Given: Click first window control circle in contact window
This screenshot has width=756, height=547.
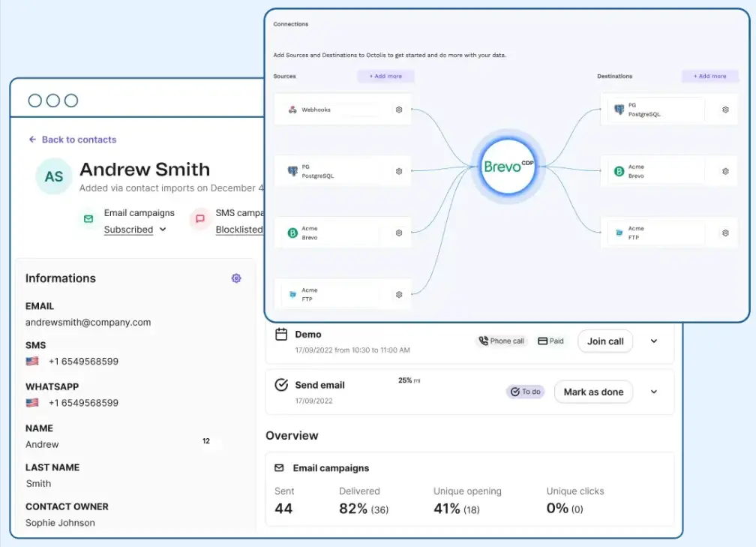Looking at the screenshot, I should 34,101.
